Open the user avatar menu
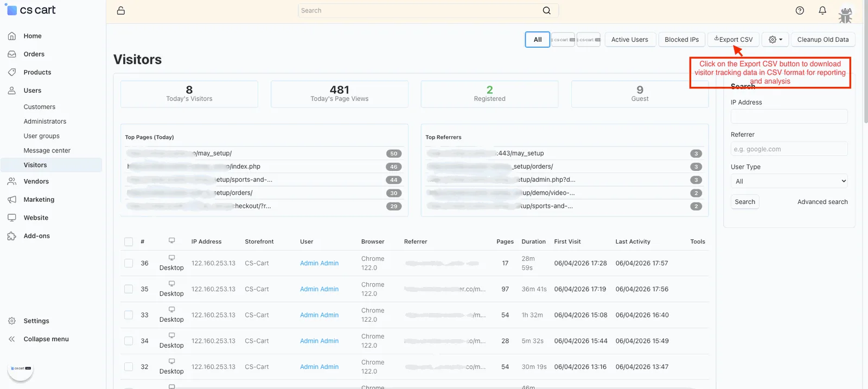Screen dimensions: 868x389 click(x=846, y=15)
